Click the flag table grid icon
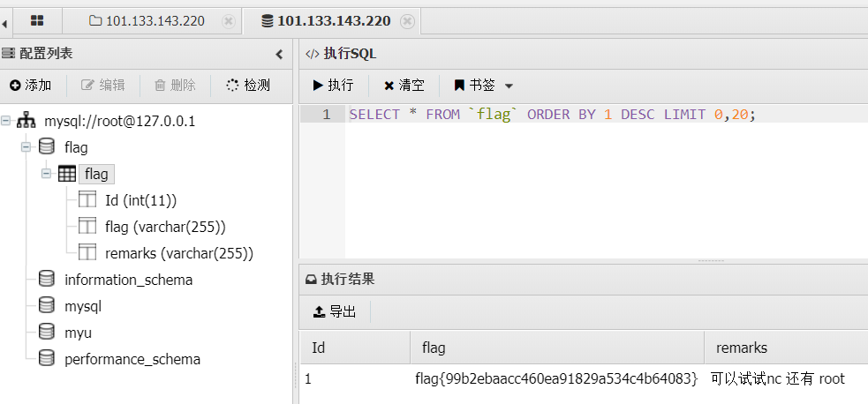The width and height of the screenshot is (868, 404). pos(67,174)
